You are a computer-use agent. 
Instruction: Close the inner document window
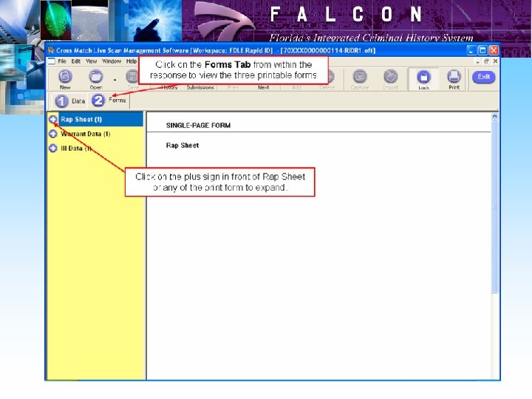495,61
